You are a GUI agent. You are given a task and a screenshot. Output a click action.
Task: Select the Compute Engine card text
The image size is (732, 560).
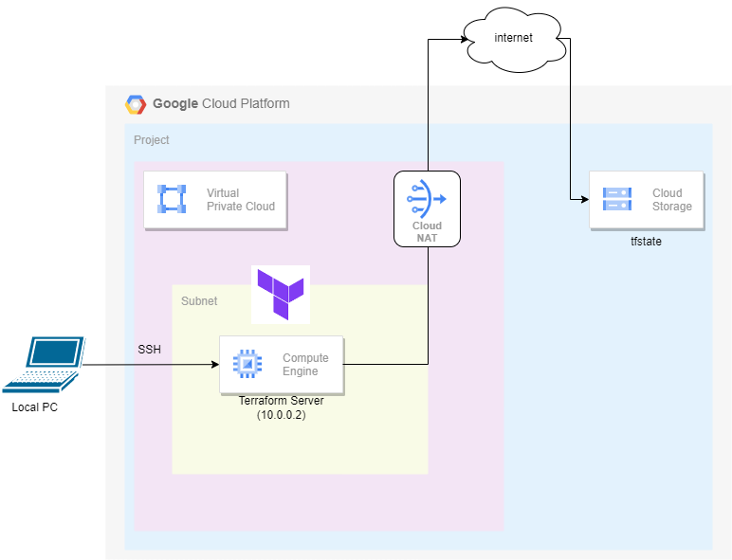[305, 365]
